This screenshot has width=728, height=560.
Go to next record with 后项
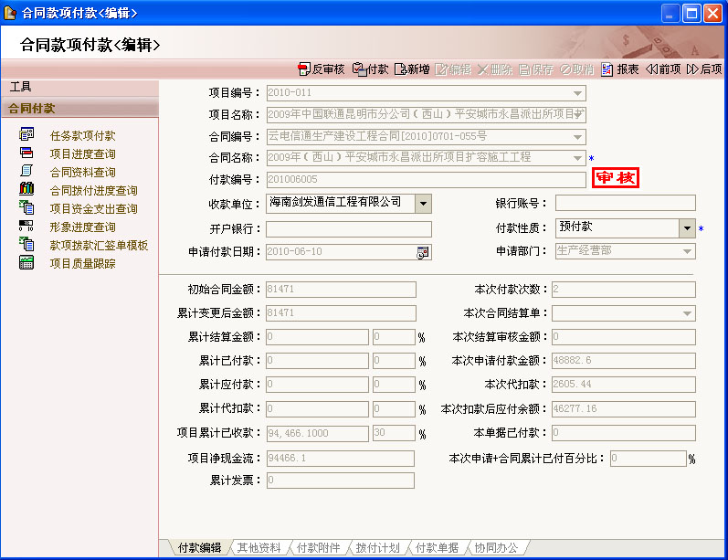[x=703, y=69]
